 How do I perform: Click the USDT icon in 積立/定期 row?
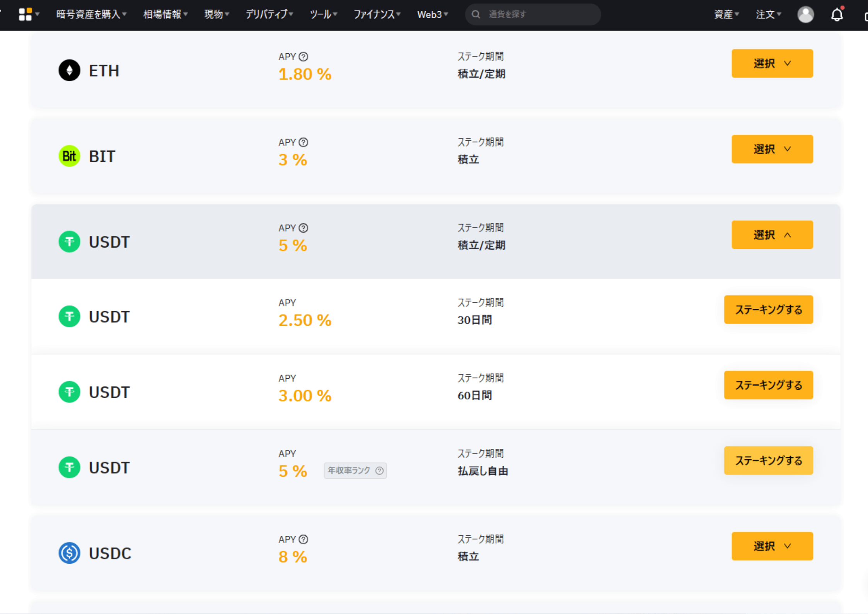coord(69,242)
